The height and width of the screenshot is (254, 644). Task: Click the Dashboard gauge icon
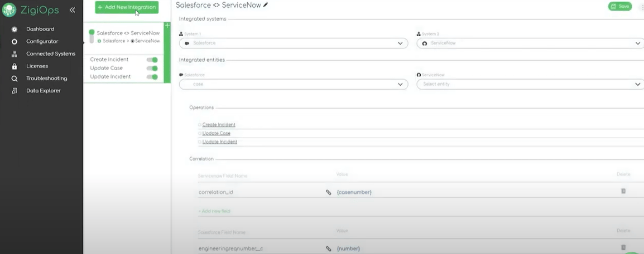point(15,29)
